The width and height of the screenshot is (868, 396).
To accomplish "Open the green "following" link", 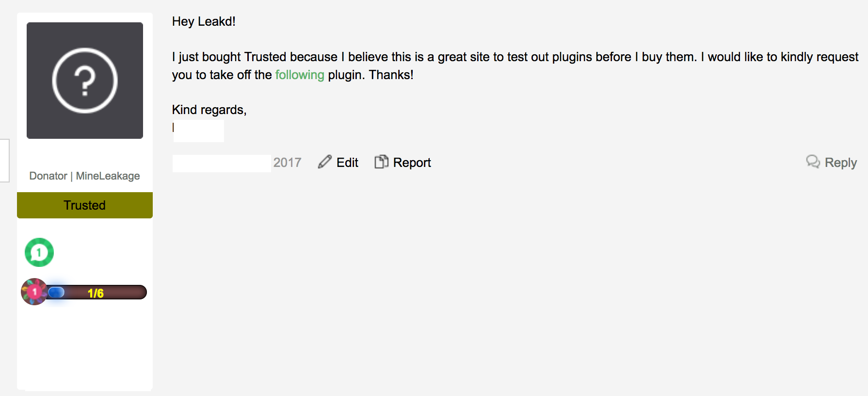I will (300, 75).
